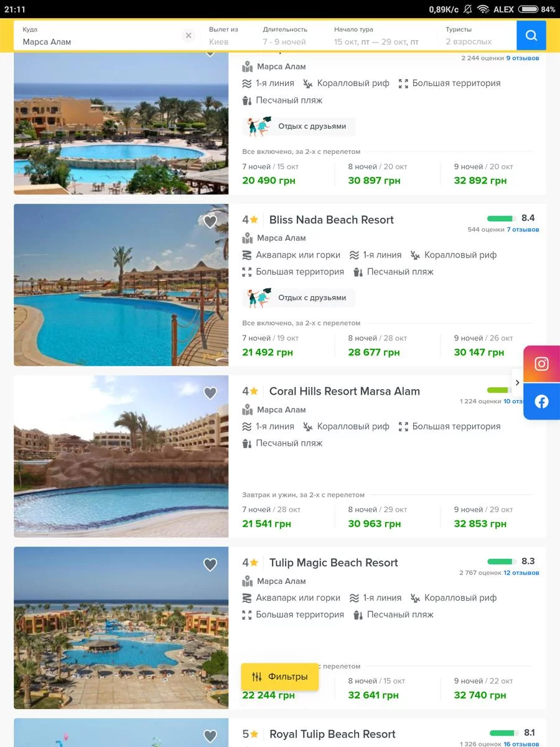Favorite Coral Hills Resort heart icon
Screen dimensions: 560x747
pyautogui.click(x=210, y=393)
